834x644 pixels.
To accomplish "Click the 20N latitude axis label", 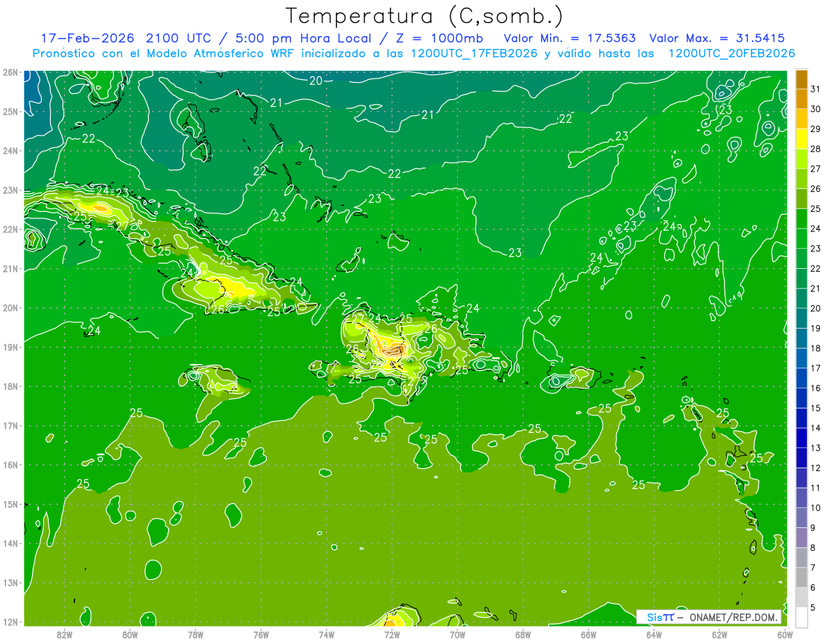I will point(10,308).
